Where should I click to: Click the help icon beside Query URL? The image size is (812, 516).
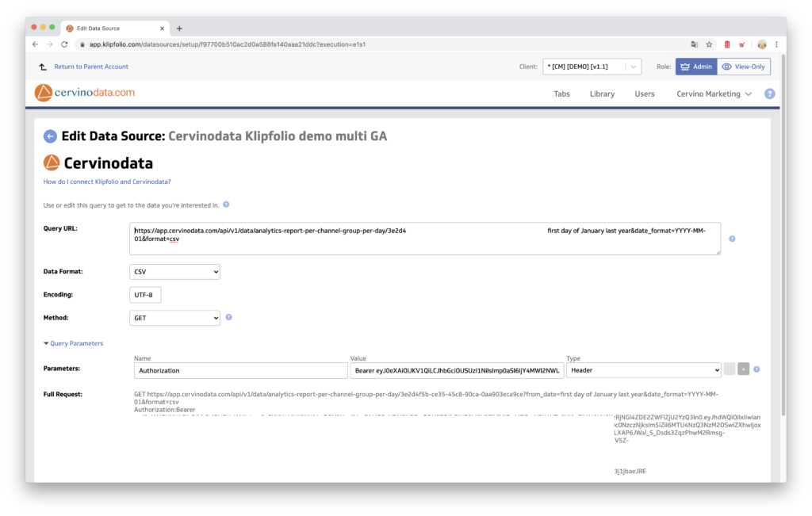732,239
